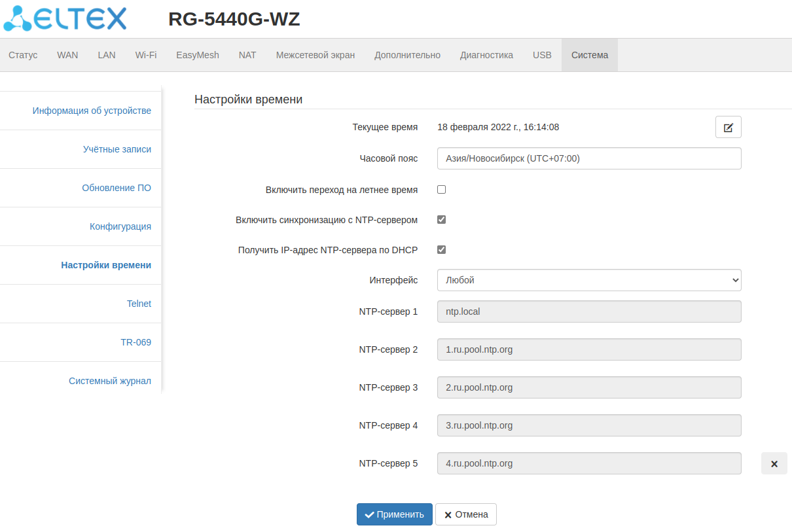792x532 pixels.
Task: Open Системный журнал in sidebar
Action: (x=110, y=381)
